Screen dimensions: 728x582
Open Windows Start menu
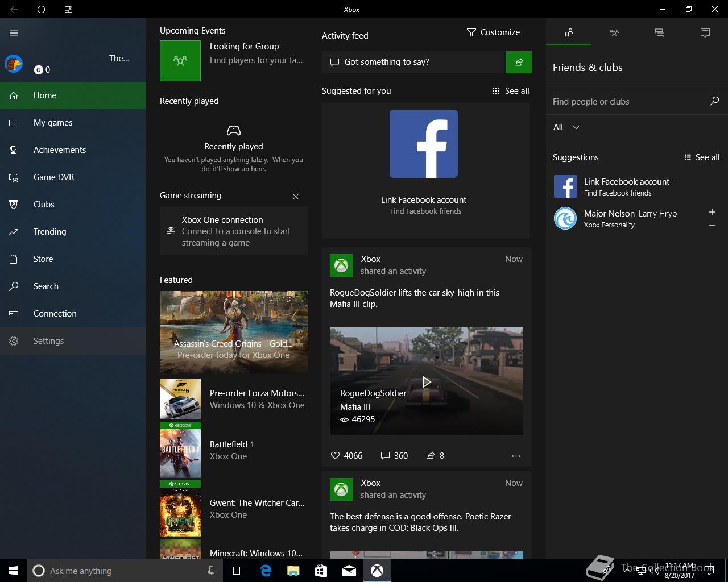[x=14, y=571]
